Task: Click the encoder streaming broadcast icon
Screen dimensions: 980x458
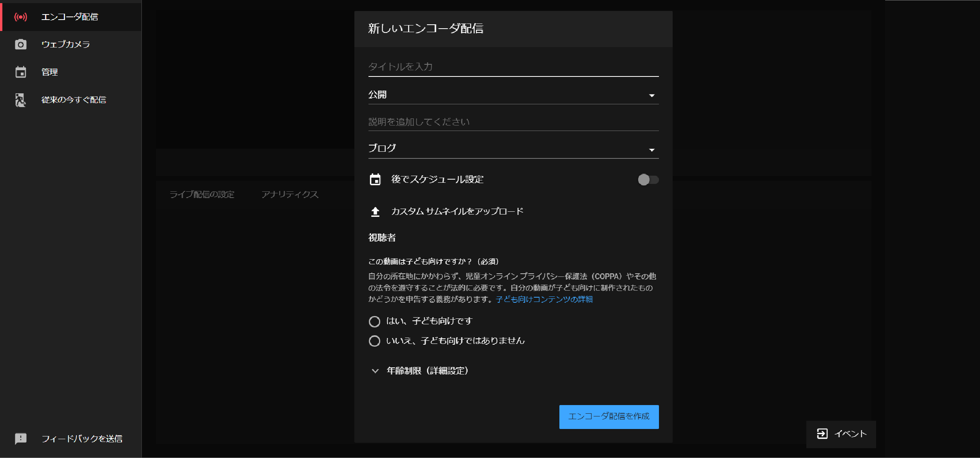Action: pos(21,17)
